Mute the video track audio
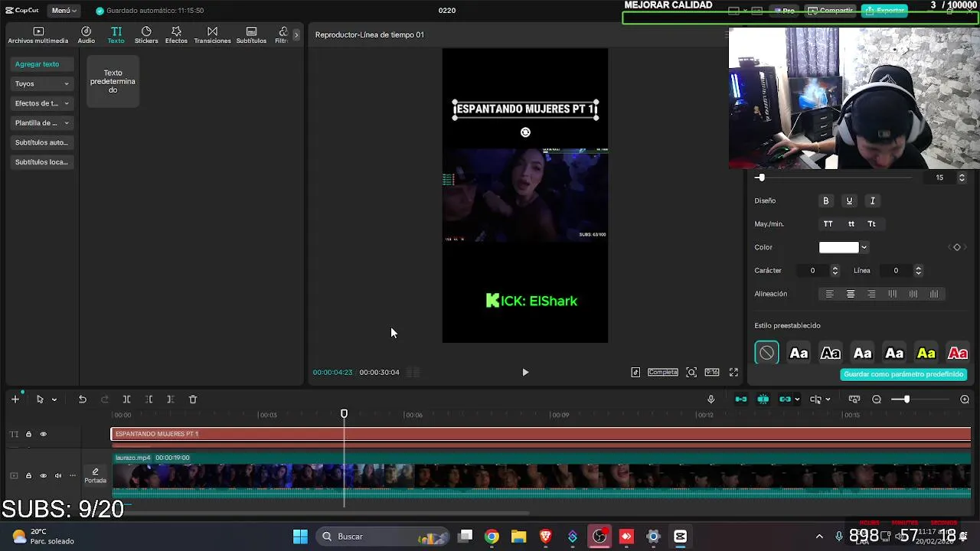This screenshot has width=980, height=551. (57, 476)
